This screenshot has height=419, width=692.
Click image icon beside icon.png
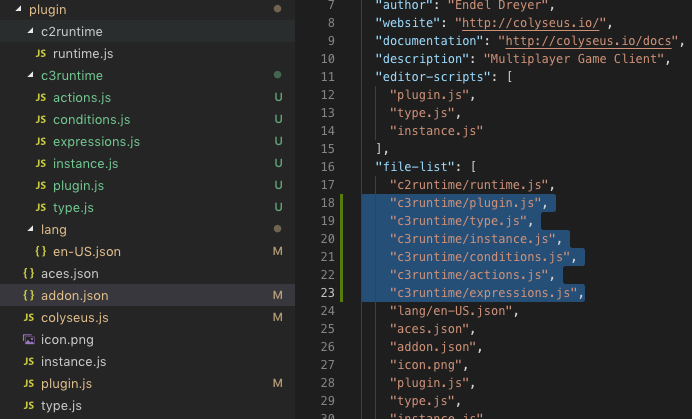coord(29,339)
